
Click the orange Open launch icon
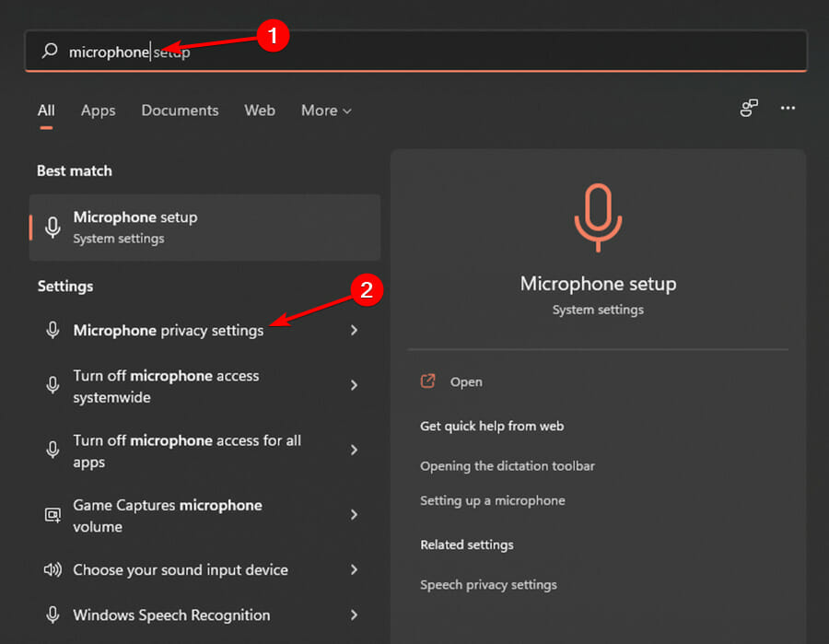tap(428, 381)
